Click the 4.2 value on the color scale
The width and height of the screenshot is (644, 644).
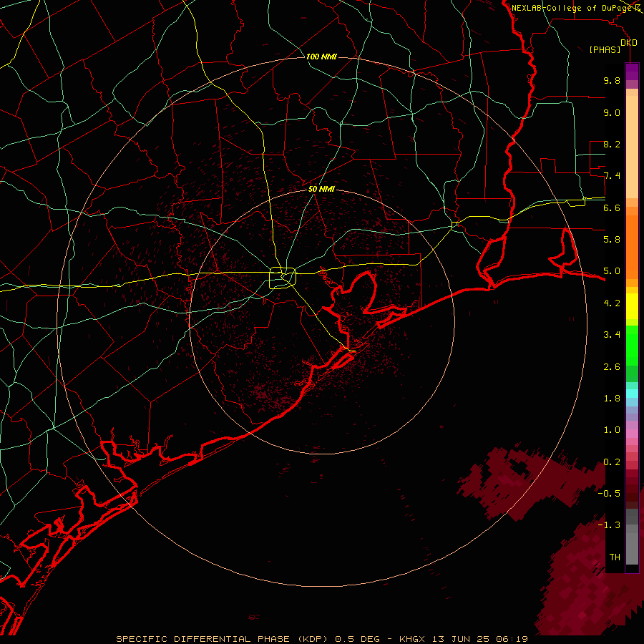[612, 303]
